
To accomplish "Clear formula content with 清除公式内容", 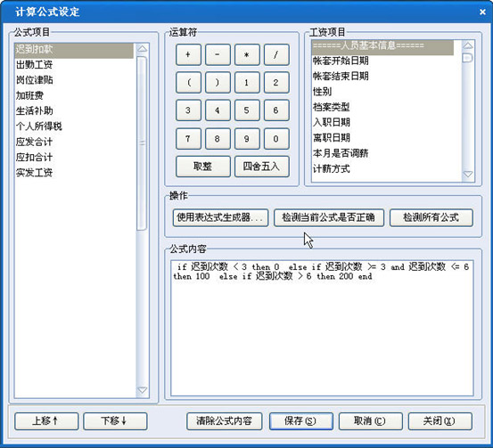I will [224, 421].
